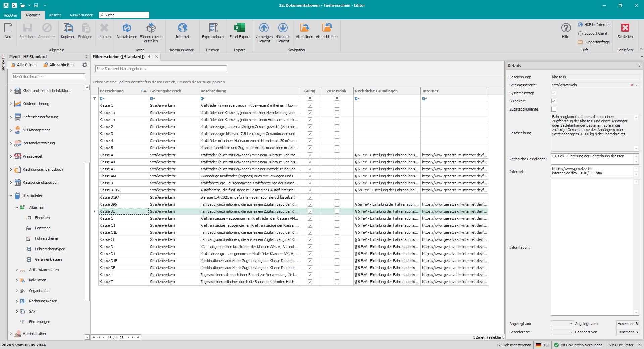This screenshot has height=349, width=644.
Task: Open the Geltungsbereich dropdown in Details
Action: (637, 85)
